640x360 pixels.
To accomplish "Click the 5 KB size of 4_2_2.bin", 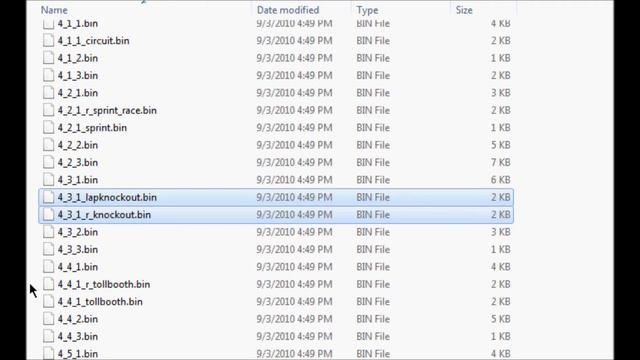I will tap(500, 145).
